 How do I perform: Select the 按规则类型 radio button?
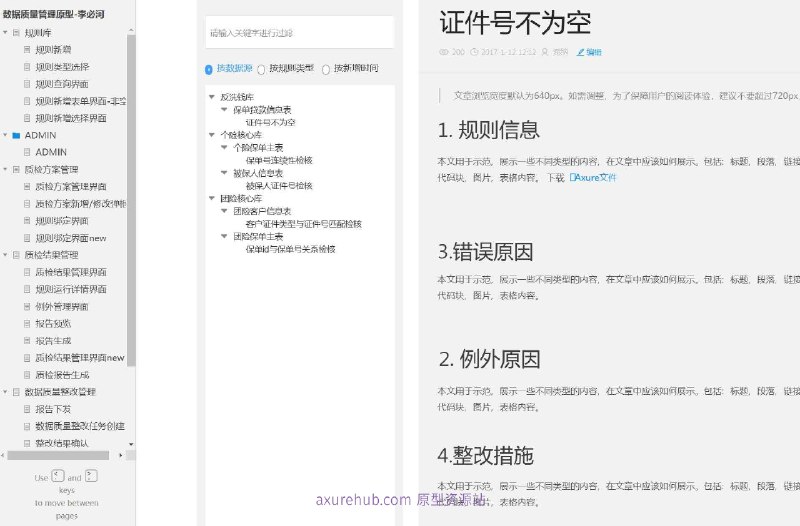[x=261, y=70]
